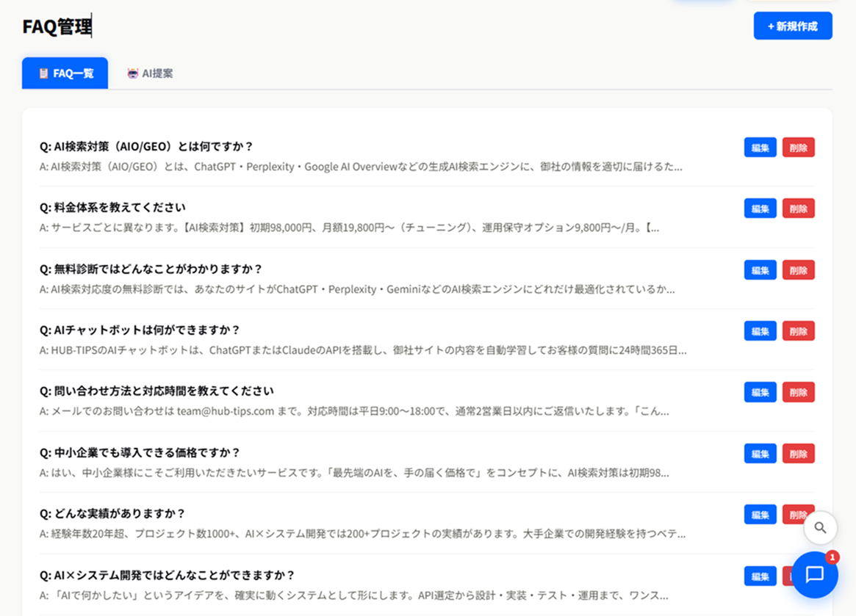
Task: Click the answer mentioning ChatGPT・Perplexity・Google AI Overview
Action: click(361, 167)
